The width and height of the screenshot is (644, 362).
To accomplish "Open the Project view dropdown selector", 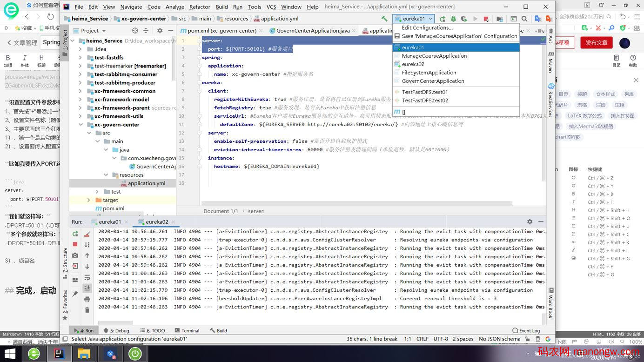I will pos(103,31).
